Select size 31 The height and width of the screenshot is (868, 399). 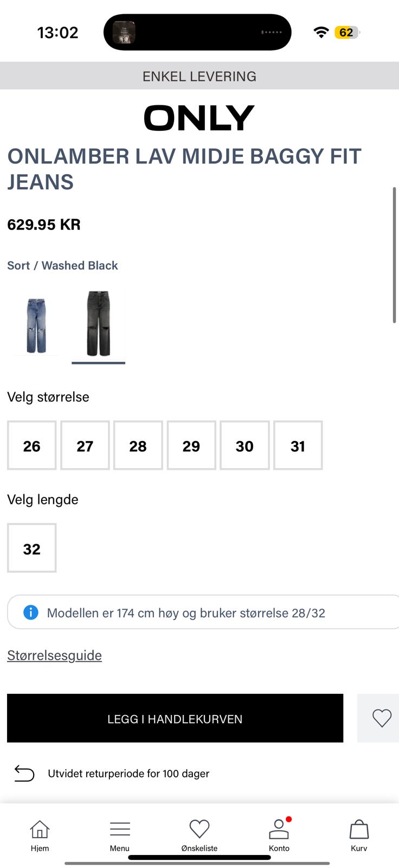coord(298,445)
